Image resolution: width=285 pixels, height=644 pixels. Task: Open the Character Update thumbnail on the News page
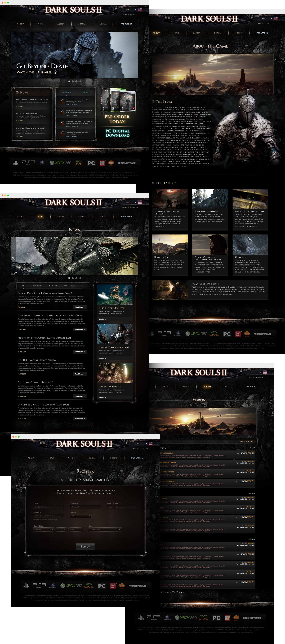click(115, 373)
